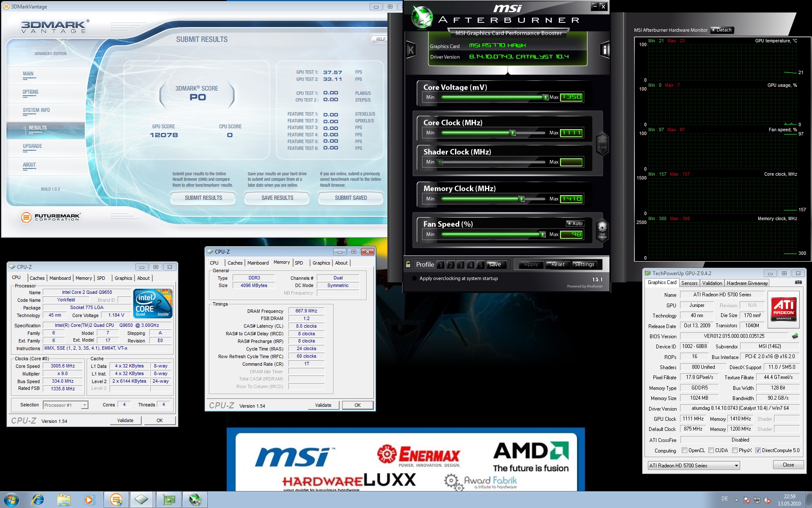The image size is (812, 508).
Task: Click the profile lock icon in Afterburner
Action: click(408, 264)
